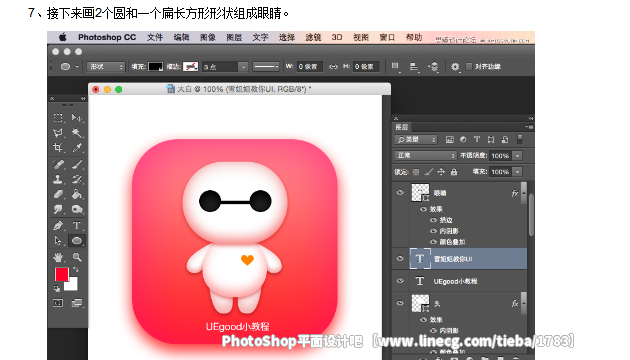
Task: Select the Eyedropper tool
Action: (77, 147)
